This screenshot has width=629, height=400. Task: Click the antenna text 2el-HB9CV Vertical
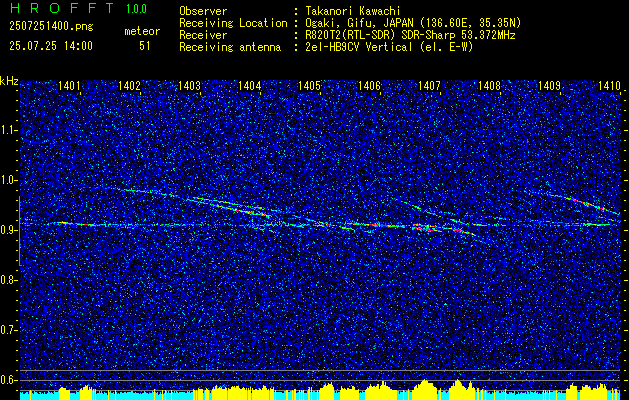coord(359,47)
